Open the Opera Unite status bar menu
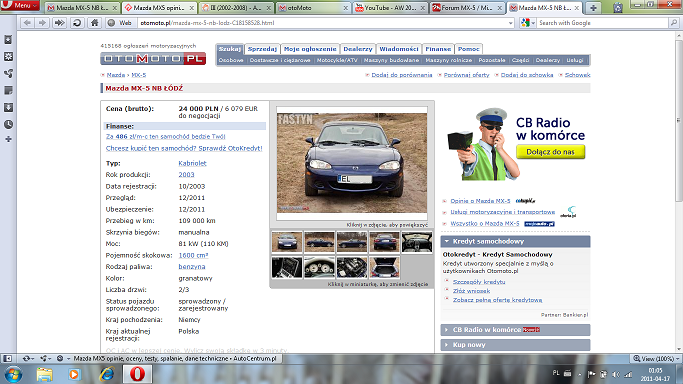683x384 pixels. coord(45,358)
